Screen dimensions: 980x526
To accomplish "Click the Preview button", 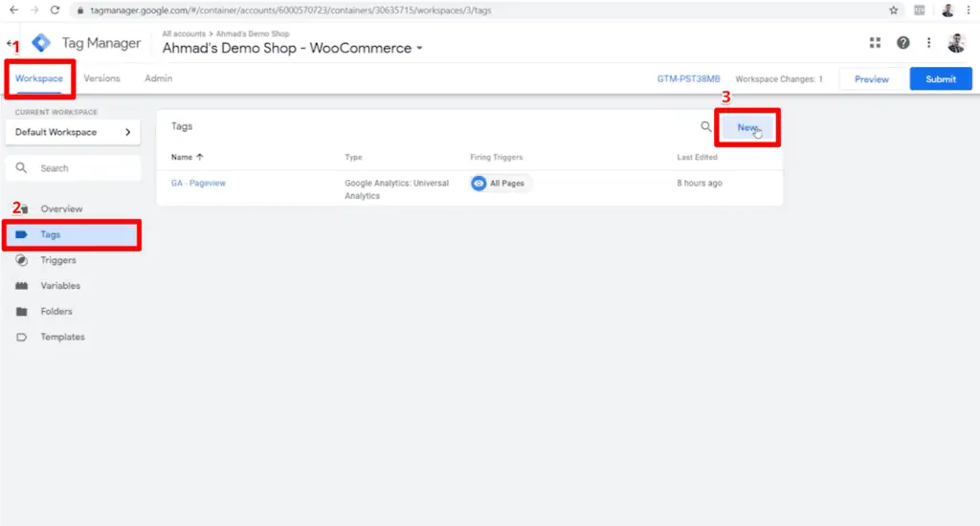I will click(x=871, y=78).
